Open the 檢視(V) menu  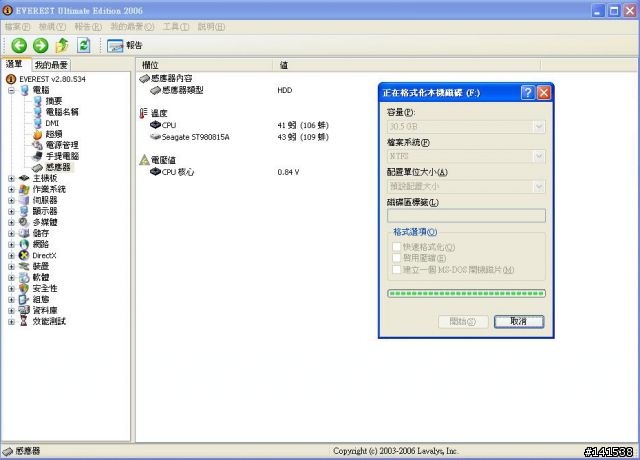(52, 27)
